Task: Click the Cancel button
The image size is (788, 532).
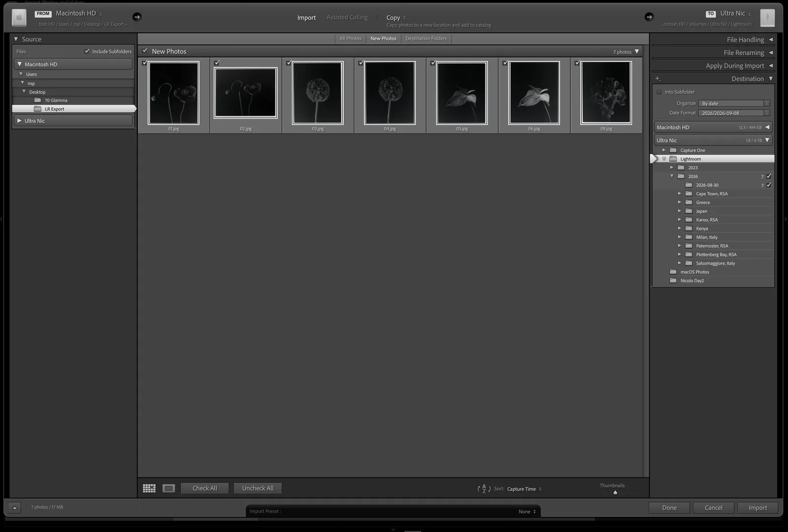Action: [x=714, y=508]
